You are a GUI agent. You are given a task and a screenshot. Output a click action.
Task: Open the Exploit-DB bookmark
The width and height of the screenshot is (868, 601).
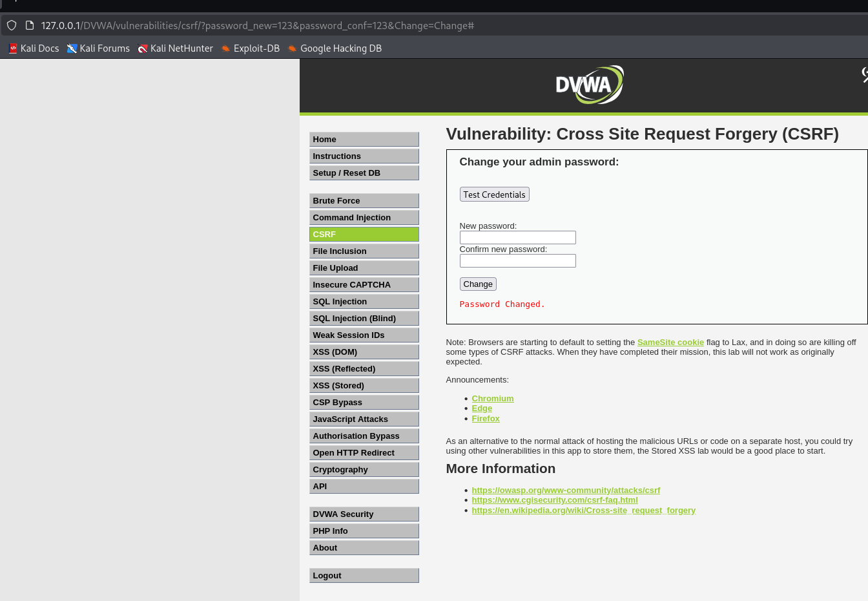click(250, 48)
